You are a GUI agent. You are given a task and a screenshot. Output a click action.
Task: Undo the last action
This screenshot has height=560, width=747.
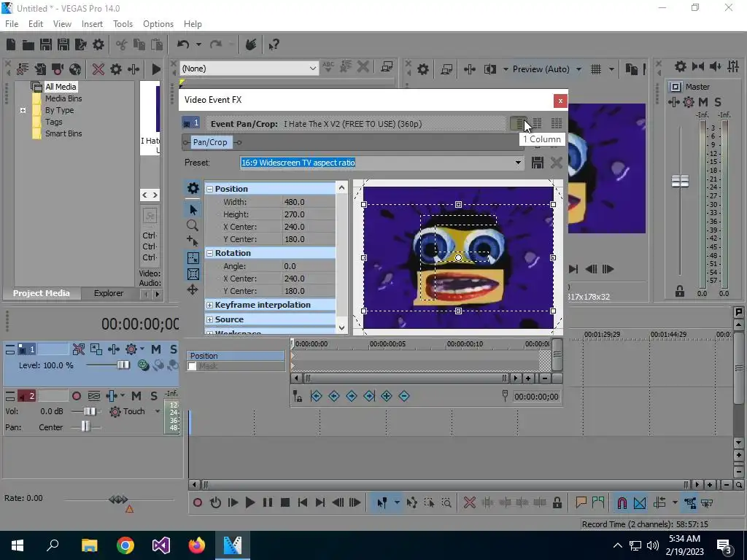(x=183, y=44)
